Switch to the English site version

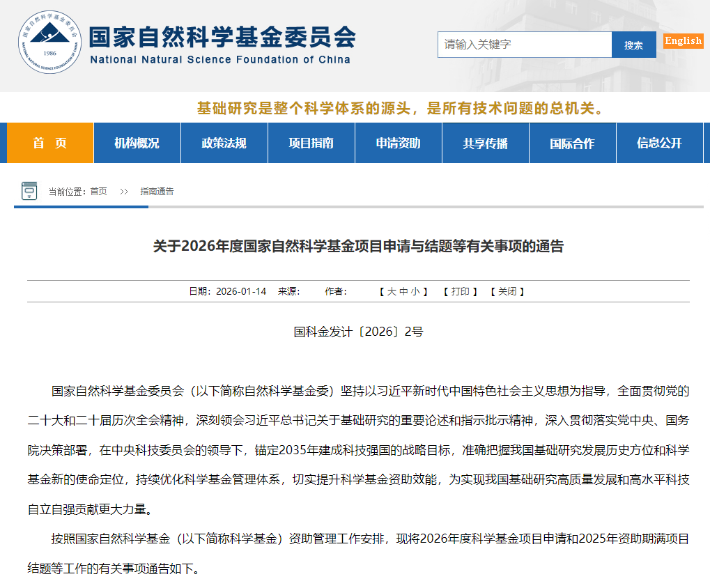[683, 40]
